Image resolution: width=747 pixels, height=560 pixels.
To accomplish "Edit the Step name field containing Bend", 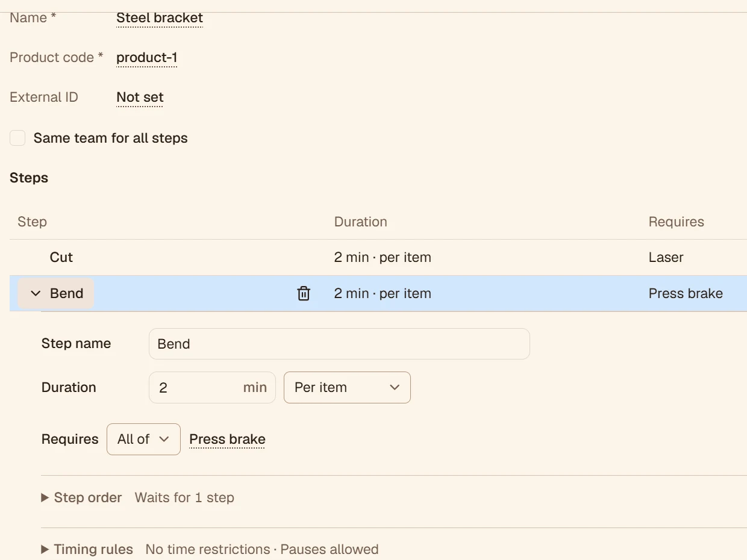I will 339,344.
